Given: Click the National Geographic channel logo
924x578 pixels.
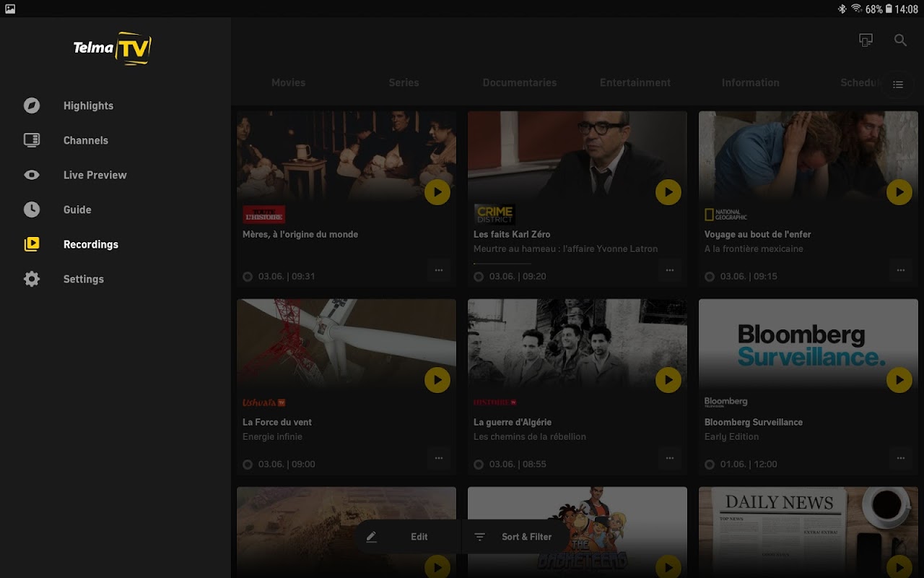Looking at the screenshot, I should tap(726, 215).
